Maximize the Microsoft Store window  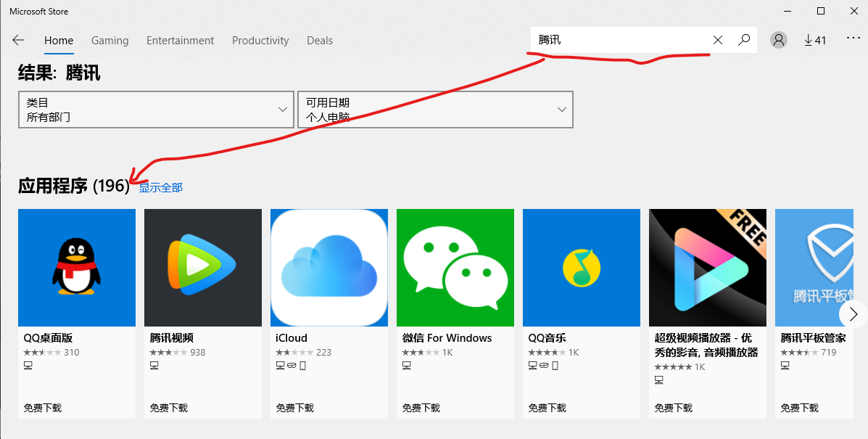(821, 11)
